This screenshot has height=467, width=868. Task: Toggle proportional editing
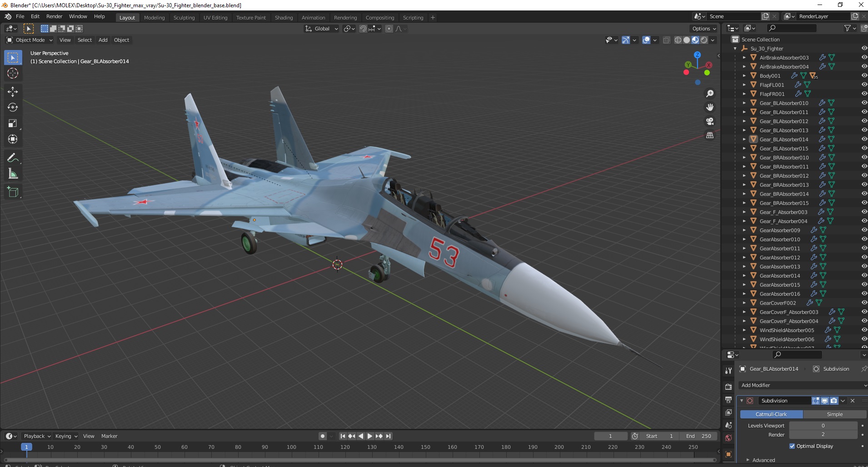coord(389,29)
